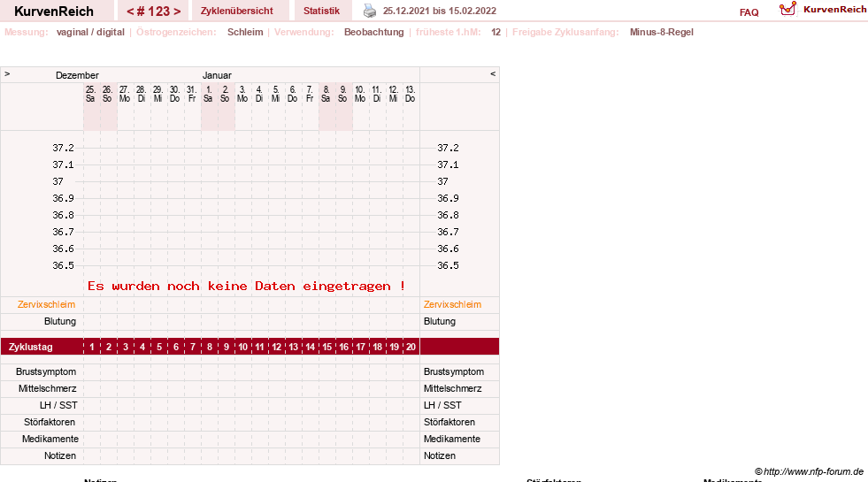Click 'Es wurden noch keine Daten eingetragen' message
The width and height of the screenshot is (868, 482).
tap(246, 286)
